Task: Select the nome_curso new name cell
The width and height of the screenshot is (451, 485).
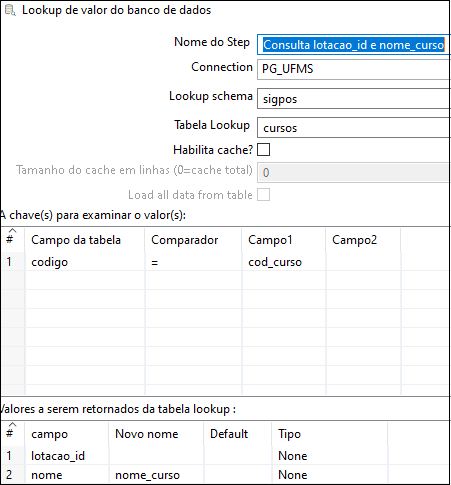Action: (156, 475)
